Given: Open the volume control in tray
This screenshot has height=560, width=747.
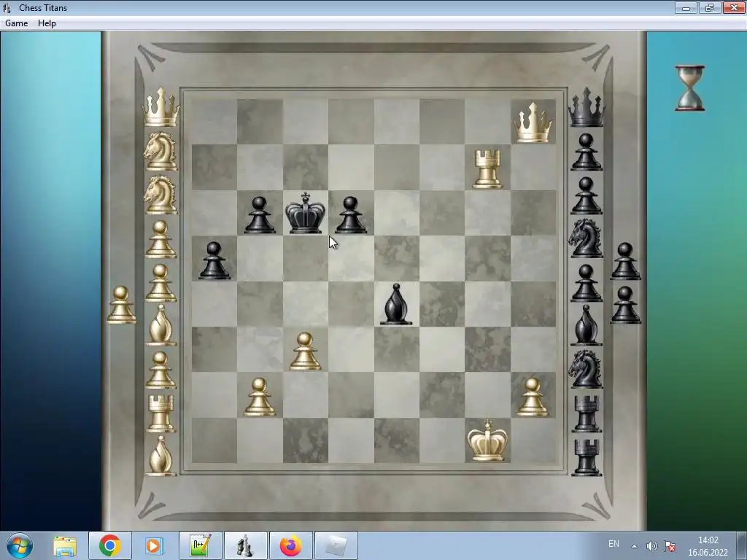Looking at the screenshot, I should point(651,546).
